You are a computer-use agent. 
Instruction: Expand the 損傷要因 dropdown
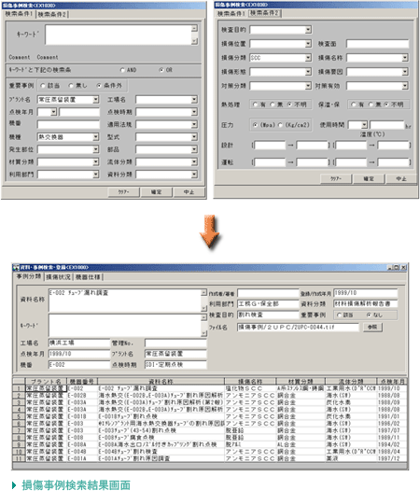click(405, 72)
